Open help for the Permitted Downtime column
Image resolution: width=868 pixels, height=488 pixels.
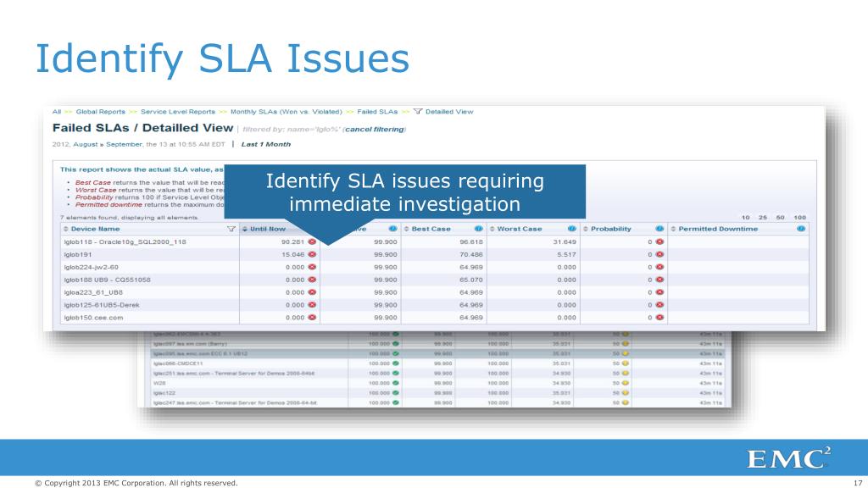[x=801, y=229]
